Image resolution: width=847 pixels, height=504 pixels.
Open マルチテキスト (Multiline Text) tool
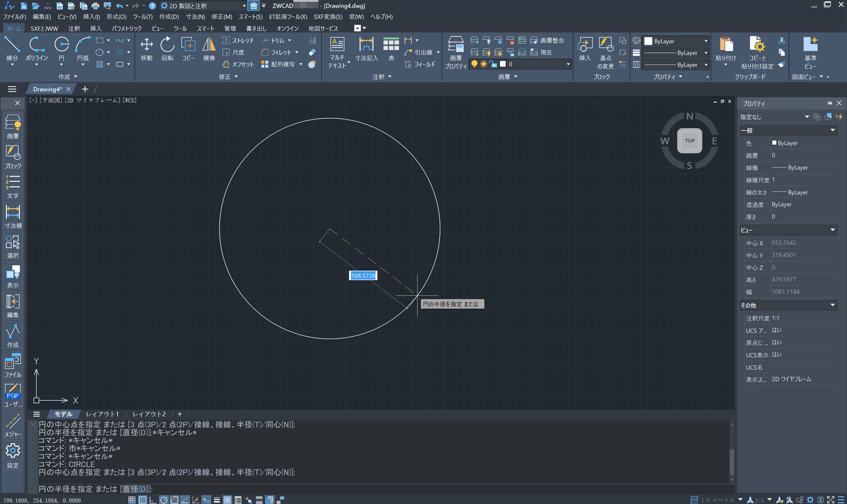click(x=337, y=52)
